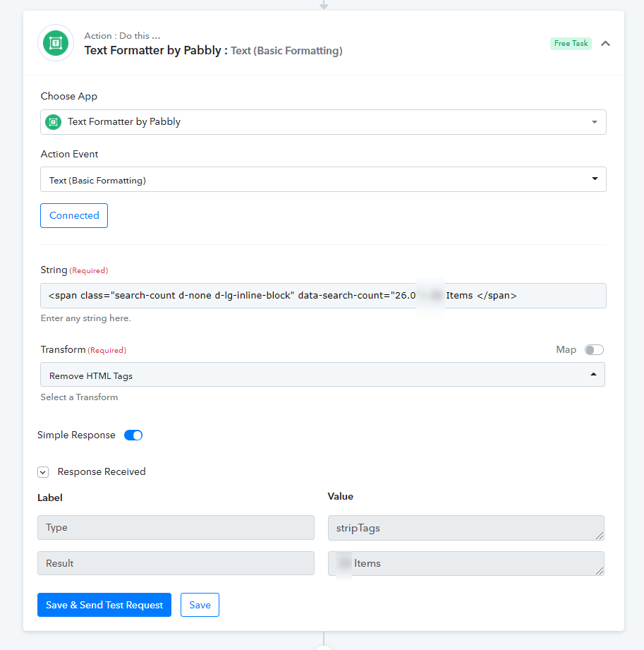The image size is (644, 650).
Task: Click the small Text Formatter icon in Choose App field
Action: 53,122
